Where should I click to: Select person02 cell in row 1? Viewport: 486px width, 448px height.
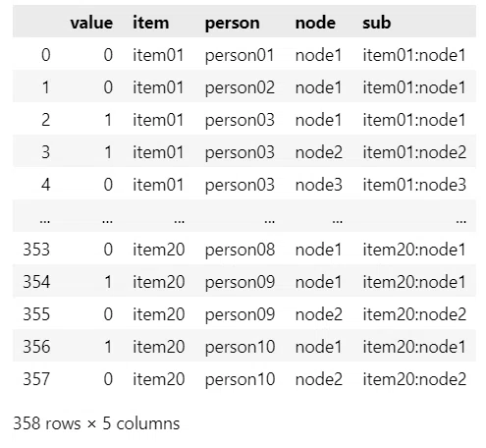click(240, 87)
